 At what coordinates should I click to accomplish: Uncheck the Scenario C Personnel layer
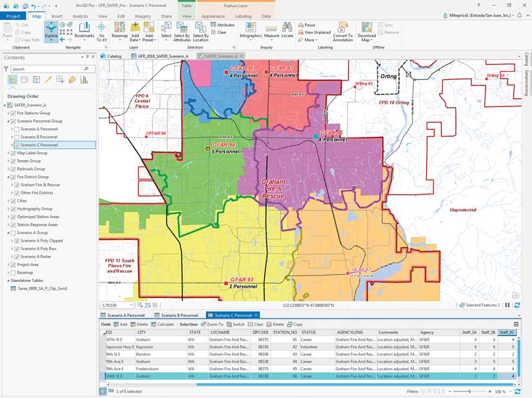(17, 145)
